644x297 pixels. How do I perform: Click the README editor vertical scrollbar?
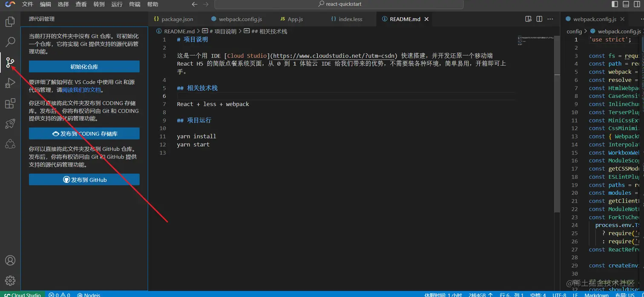pyautogui.click(x=557, y=123)
